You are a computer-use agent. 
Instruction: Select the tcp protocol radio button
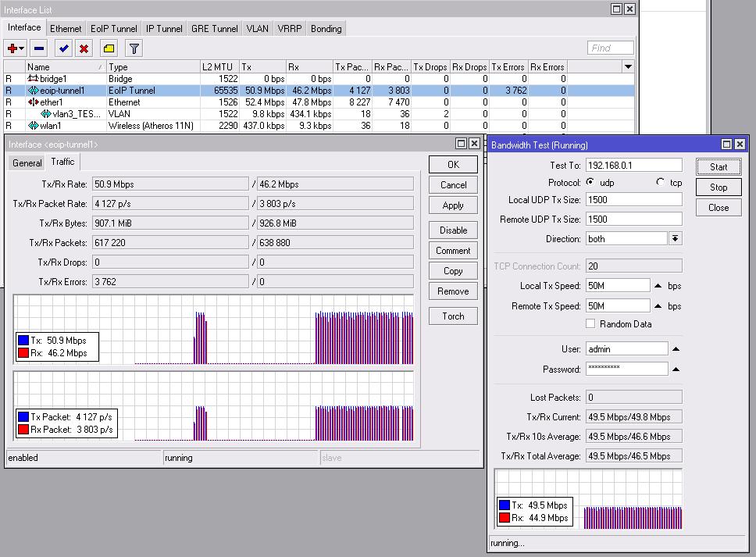pyautogui.click(x=661, y=182)
